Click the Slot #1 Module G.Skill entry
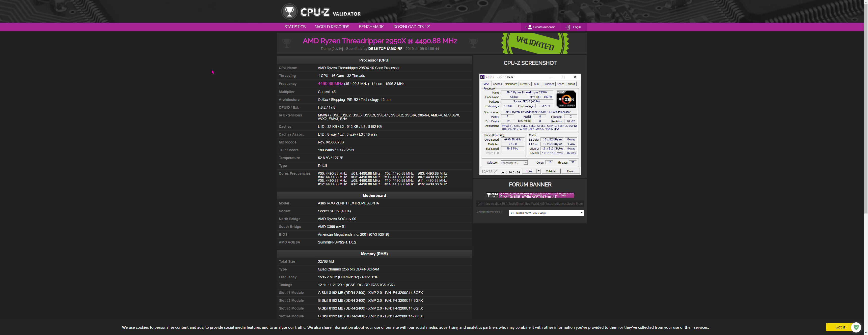The width and height of the screenshot is (868, 335). click(x=370, y=293)
